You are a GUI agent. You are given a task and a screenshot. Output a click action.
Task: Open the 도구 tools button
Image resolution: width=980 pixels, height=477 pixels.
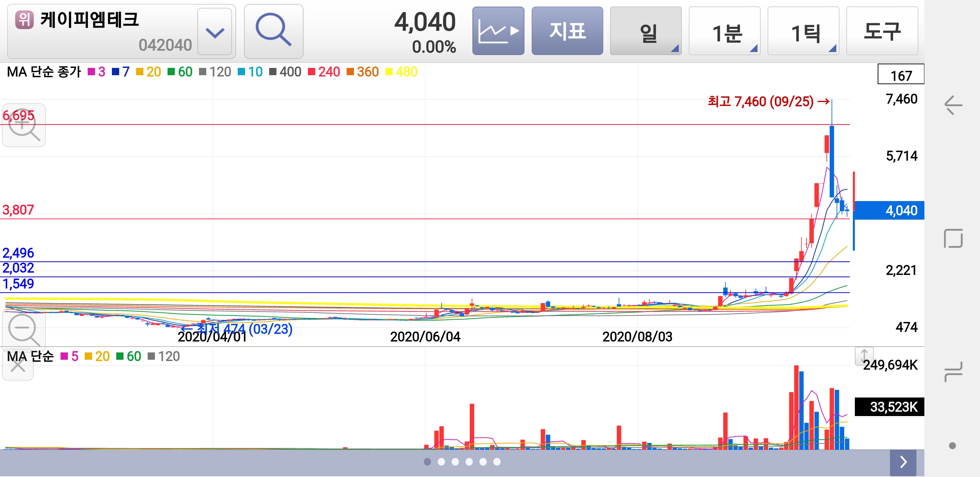(x=882, y=31)
